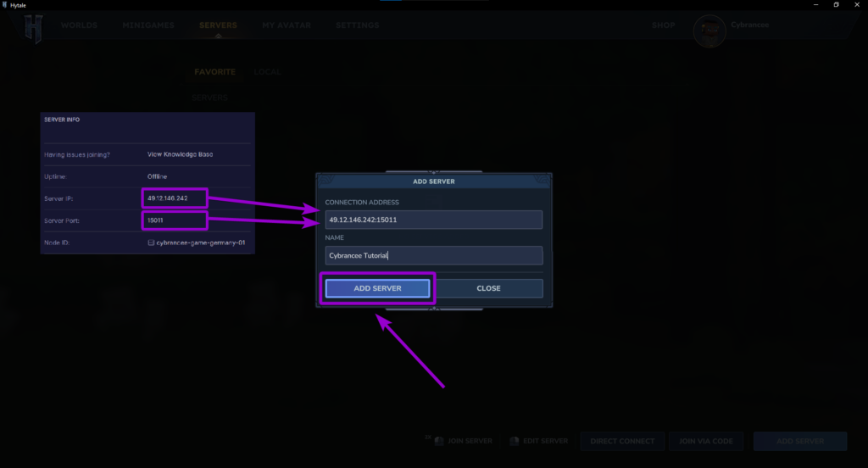Viewport: 868px width, 468px height.
Task: Click the Edit Server icon
Action: point(515,441)
